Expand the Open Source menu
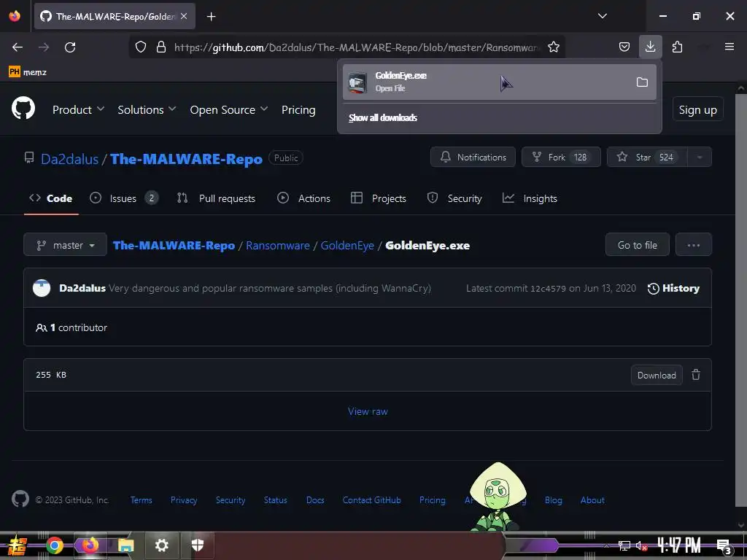Image resolution: width=747 pixels, height=560 pixels. coord(228,109)
